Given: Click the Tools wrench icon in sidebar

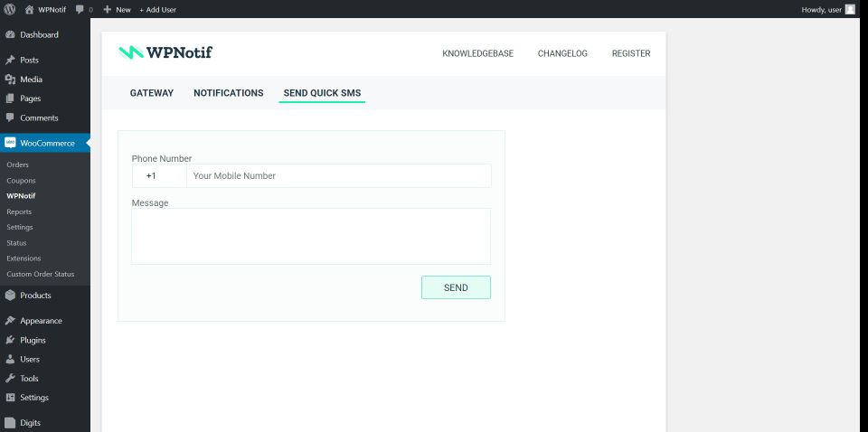Looking at the screenshot, I should [10, 379].
